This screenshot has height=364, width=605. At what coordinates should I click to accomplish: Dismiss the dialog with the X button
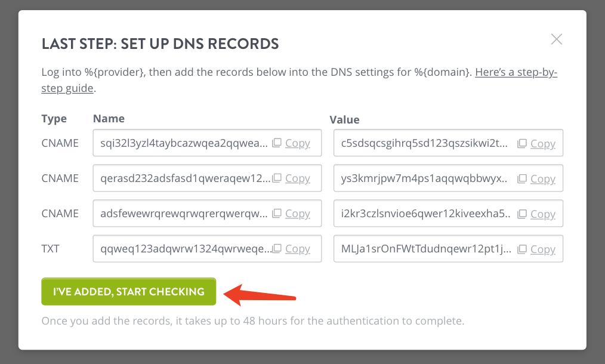pyautogui.click(x=556, y=39)
